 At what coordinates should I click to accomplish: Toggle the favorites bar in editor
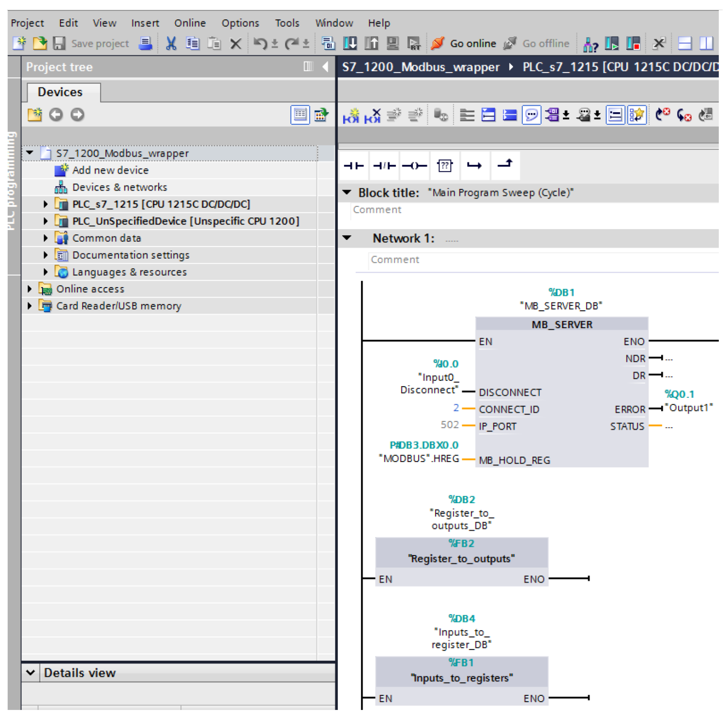pyautogui.click(x=636, y=115)
